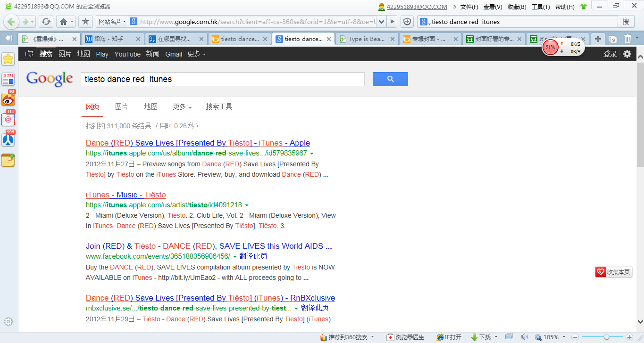Click the window mode icon in status bar
This screenshot has height=343, width=644.
[509, 337]
